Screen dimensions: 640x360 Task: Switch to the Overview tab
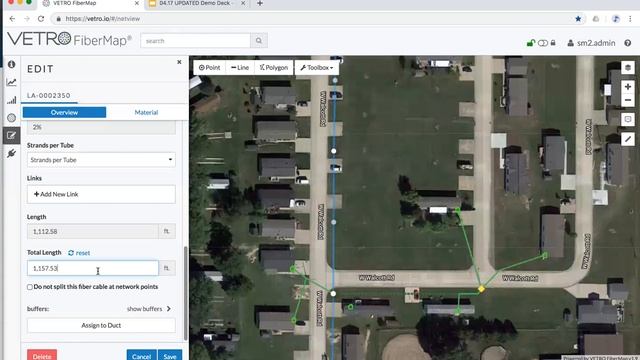coord(64,112)
